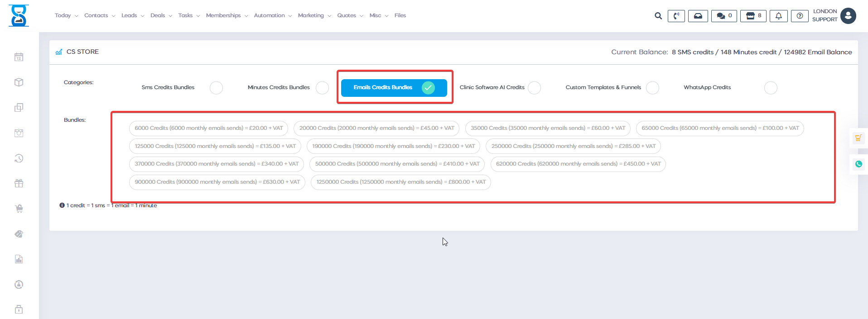Viewport: 868px width, 319px height.
Task: Open the Memberships dropdown
Action: (227, 15)
